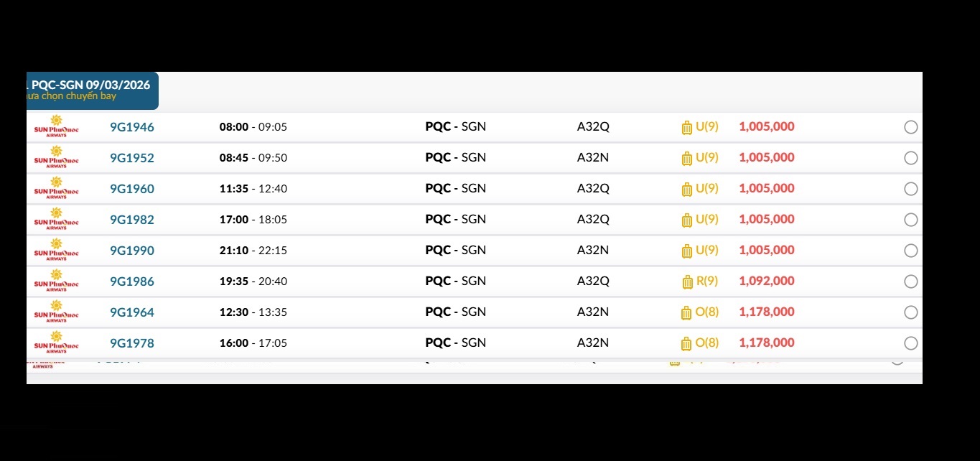
Task: Click Sun PhuQuoc logo beside 9G1978
Action: coord(56,343)
